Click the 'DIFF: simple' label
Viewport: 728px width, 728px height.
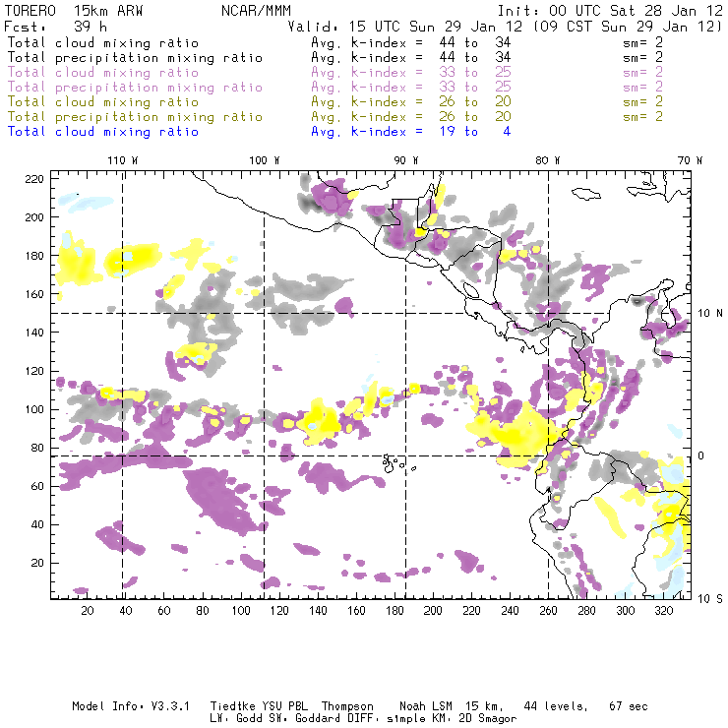(x=382, y=718)
